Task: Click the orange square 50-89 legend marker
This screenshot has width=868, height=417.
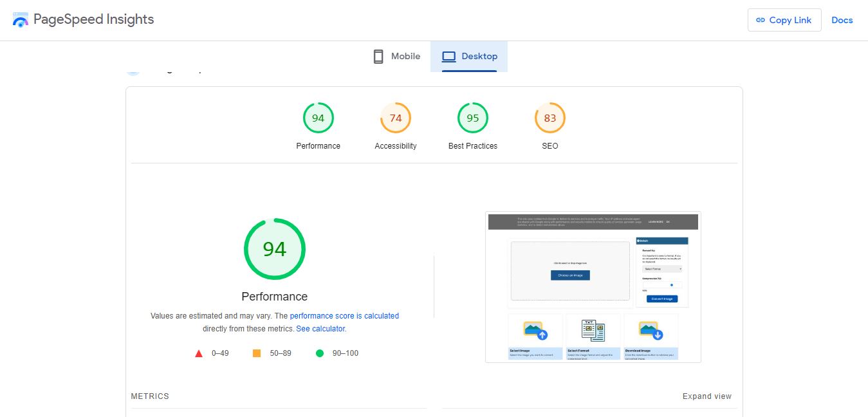Action: [257, 353]
